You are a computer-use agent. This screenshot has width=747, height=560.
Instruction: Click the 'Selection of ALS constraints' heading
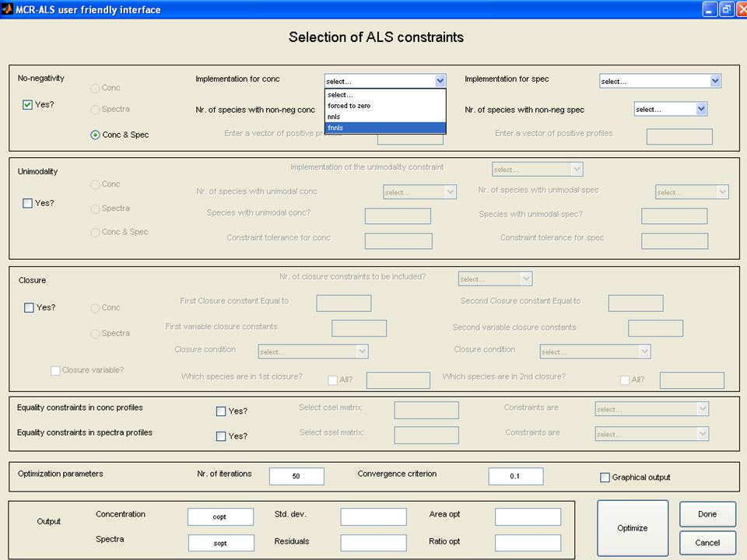tap(376, 37)
